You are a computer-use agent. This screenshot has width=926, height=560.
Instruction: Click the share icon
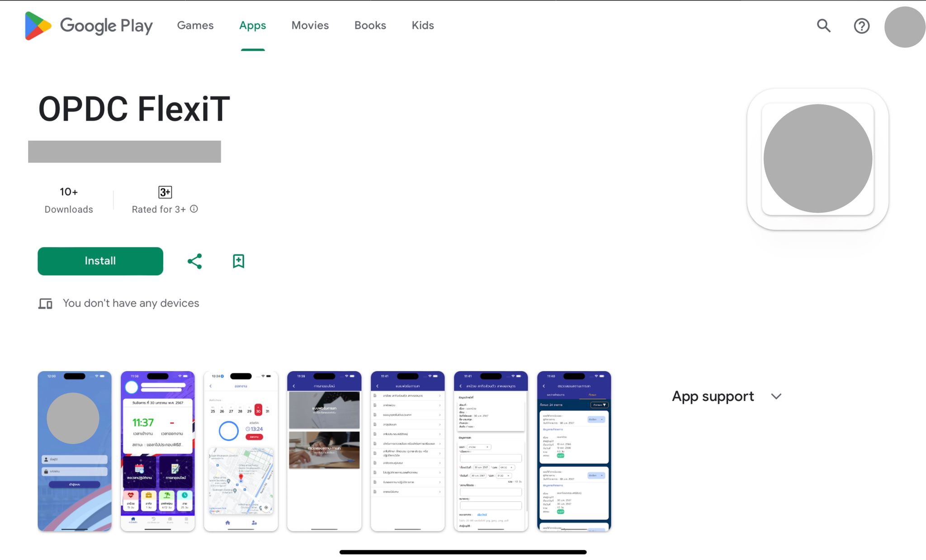pyautogui.click(x=194, y=261)
